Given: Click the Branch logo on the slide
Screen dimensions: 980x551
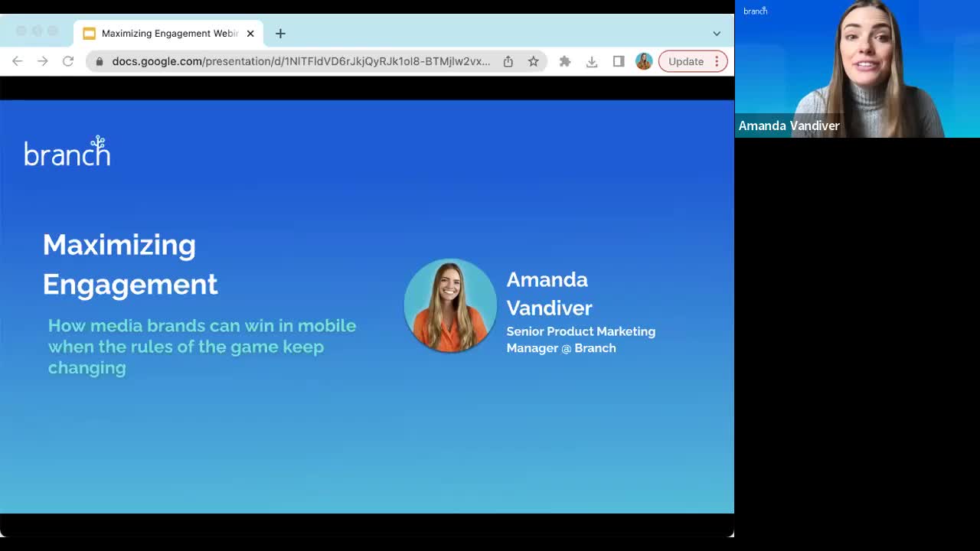Looking at the screenshot, I should click(67, 152).
